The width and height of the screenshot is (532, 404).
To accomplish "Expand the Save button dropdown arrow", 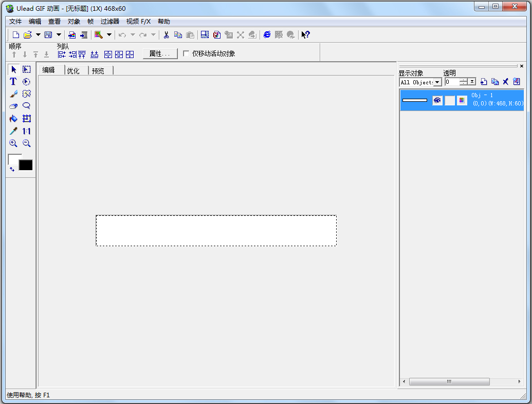I will (x=59, y=34).
